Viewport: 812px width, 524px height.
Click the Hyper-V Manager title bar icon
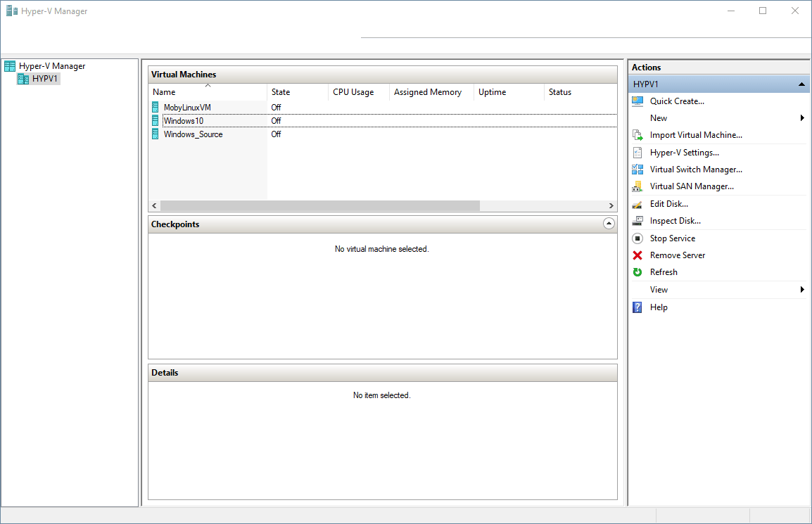pyautogui.click(x=12, y=11)
